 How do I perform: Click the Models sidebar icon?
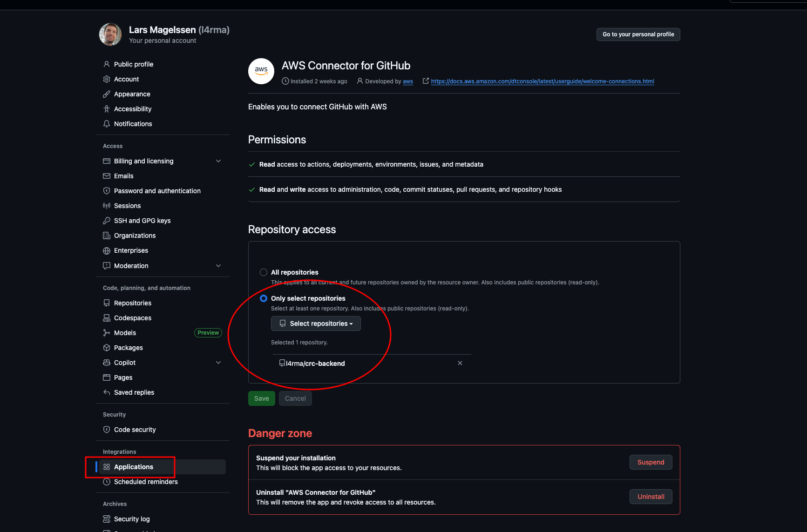(107, 333)
